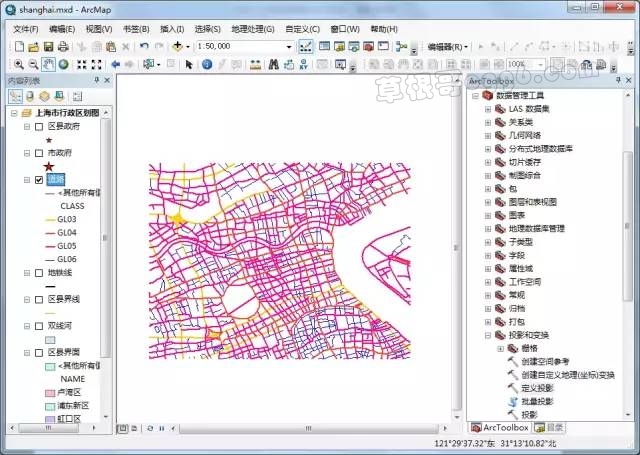Open the Add Data dropdown arrow
This screenshot has width=640, height=455.
(188, 47)
